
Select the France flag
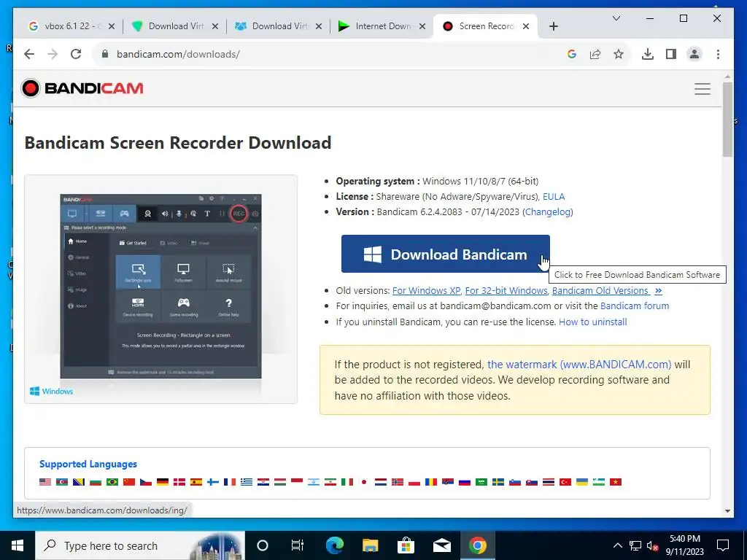[x=230, y=482]
